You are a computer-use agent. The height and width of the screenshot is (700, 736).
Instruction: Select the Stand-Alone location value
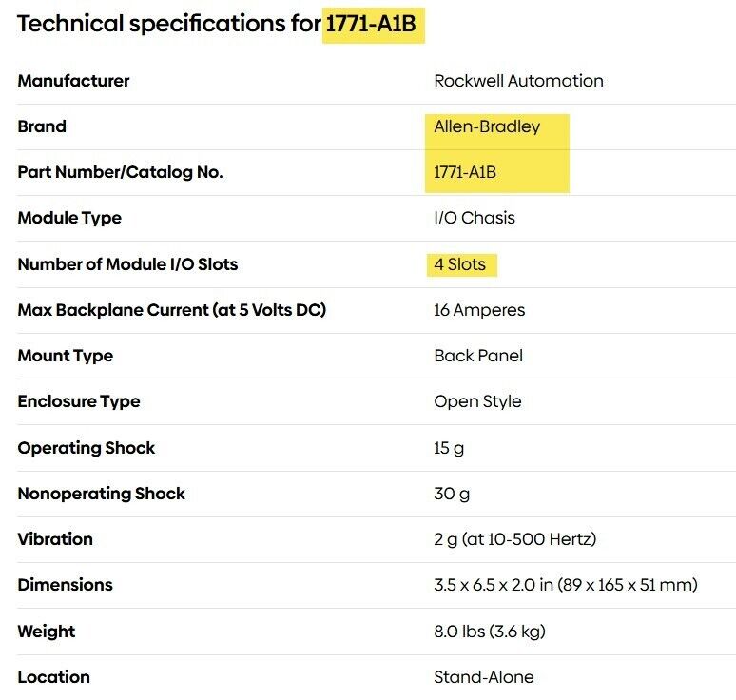(x=484, y=677)
